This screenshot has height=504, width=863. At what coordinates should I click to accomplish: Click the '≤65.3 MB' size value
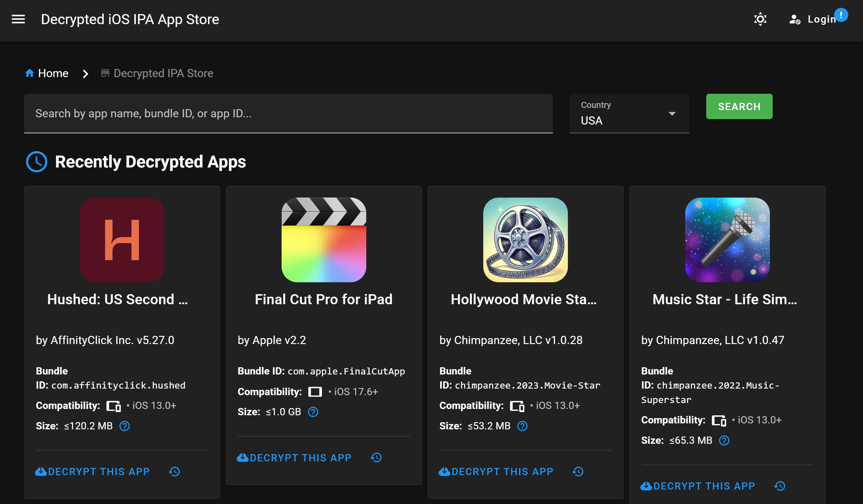click(691, 440)
